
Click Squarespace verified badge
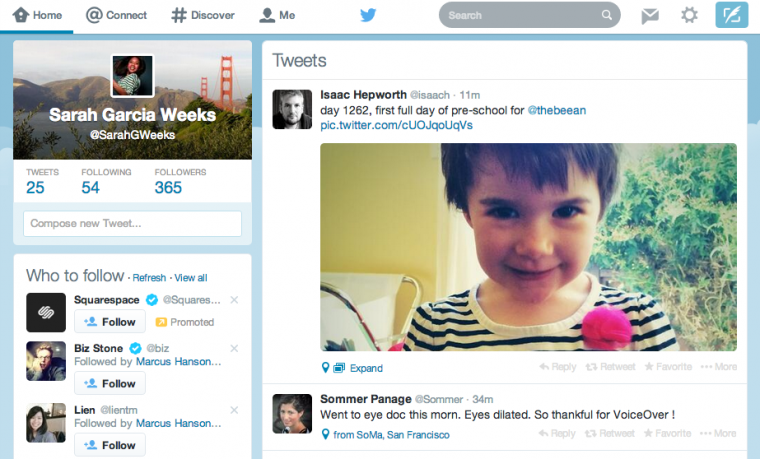(152, 300)
